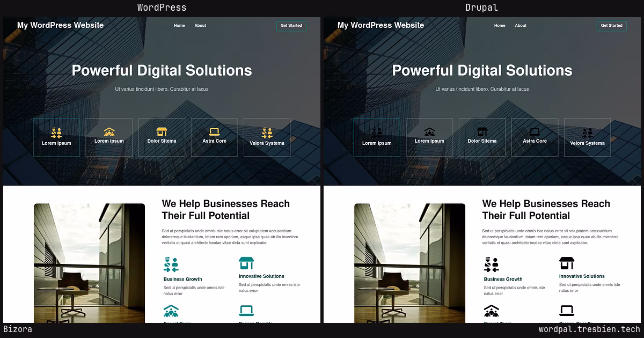The width and height of the screenshot is (644, 338).
Task: Click the teal house-people icon below Business Growth, WordPress
Action: pos(171,311)
